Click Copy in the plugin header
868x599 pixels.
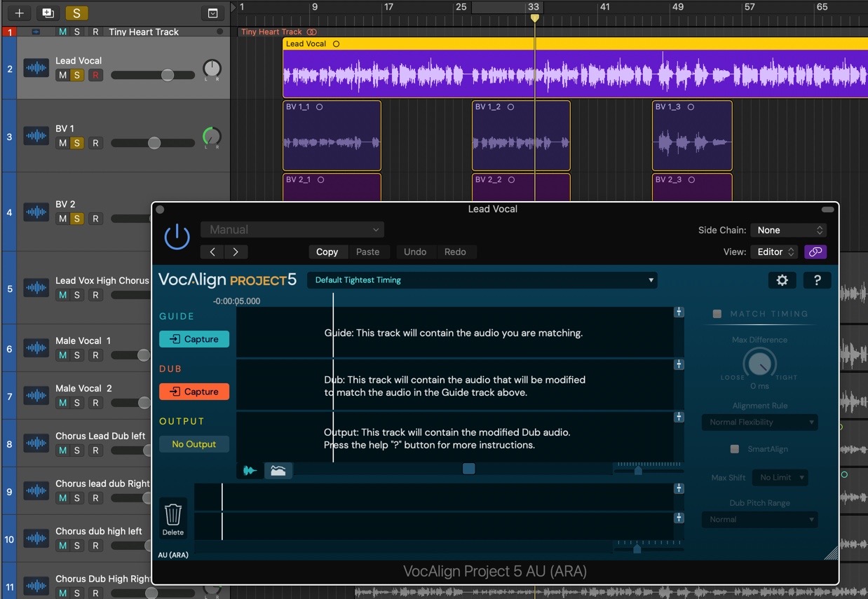click(327, 252)
